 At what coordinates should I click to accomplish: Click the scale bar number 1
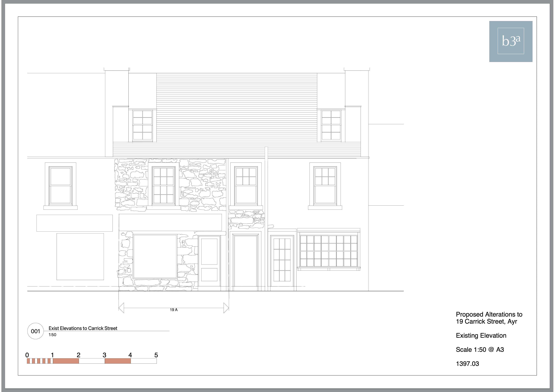coord(52,355)
